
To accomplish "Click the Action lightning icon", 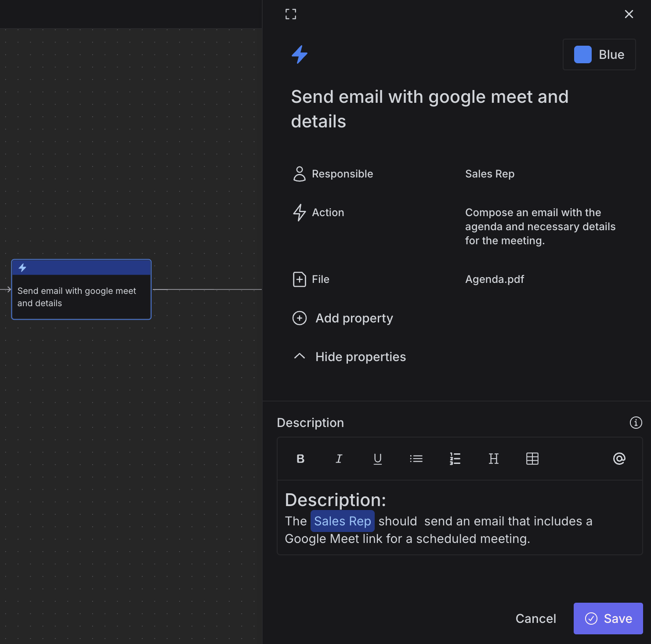I will coord(300,213).
